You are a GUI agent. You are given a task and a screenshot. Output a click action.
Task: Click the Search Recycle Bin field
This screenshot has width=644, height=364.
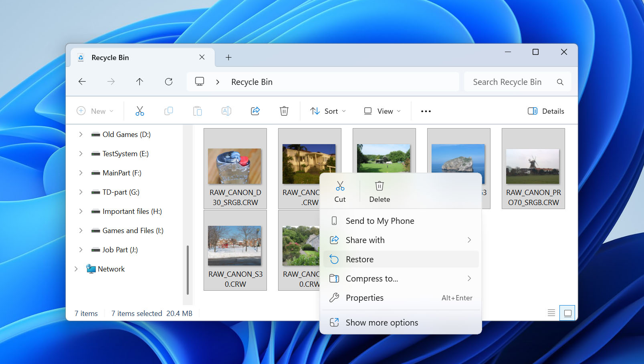click(x=517, y=82)
